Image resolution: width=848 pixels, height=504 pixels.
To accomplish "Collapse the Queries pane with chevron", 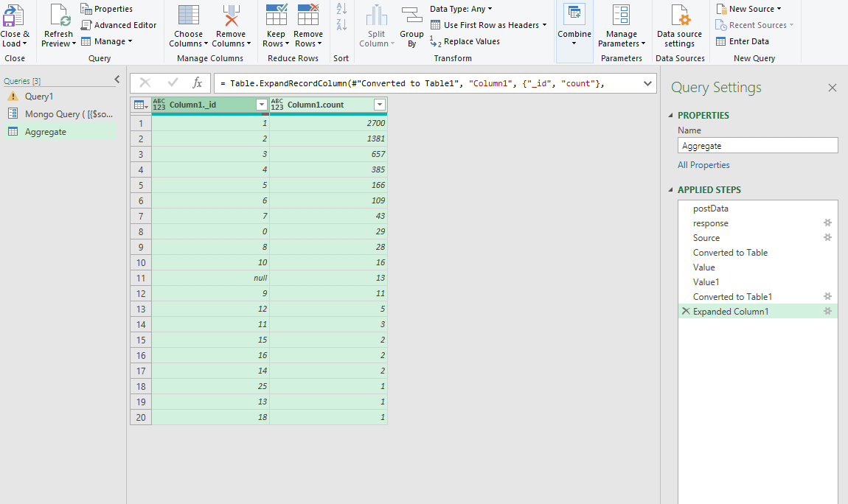I will point(117,80).
